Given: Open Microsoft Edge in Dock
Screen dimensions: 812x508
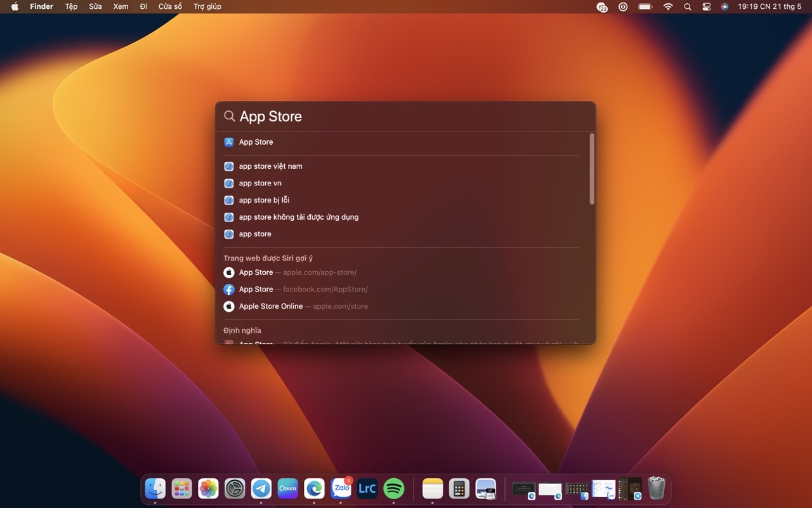Looking at the screenshot, I should (315, 488).
